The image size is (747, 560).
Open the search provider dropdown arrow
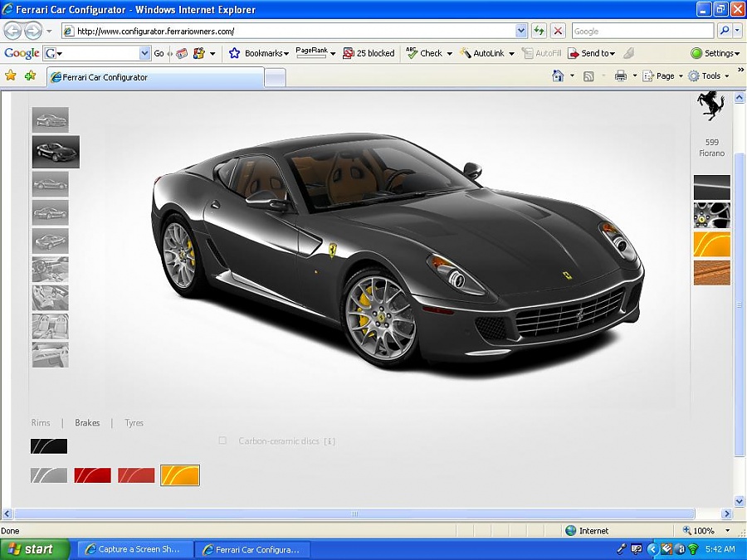click(x=738, y=31)
